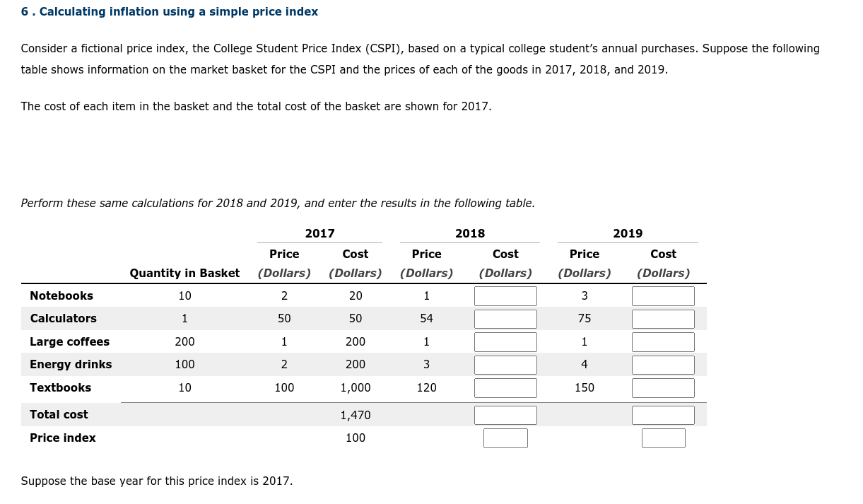Click the 2019 Cost field for Calculators
This screenshot has height=504, width=863.
(x=663, y=318)
